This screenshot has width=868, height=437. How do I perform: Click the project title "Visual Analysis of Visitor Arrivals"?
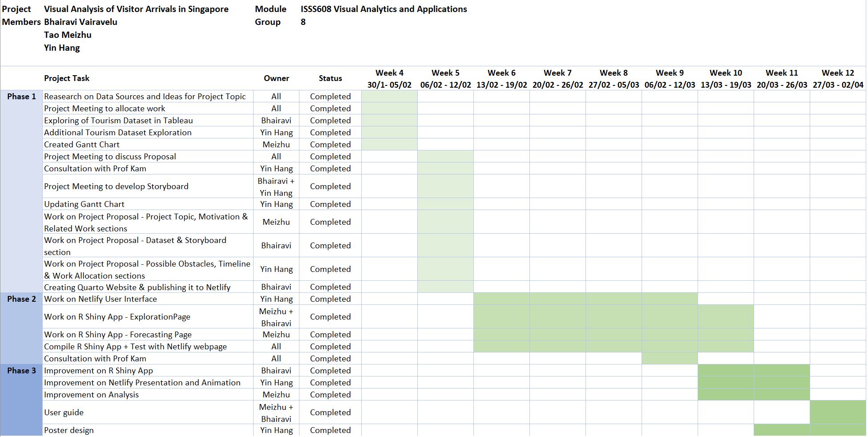[x=136, y=9]
